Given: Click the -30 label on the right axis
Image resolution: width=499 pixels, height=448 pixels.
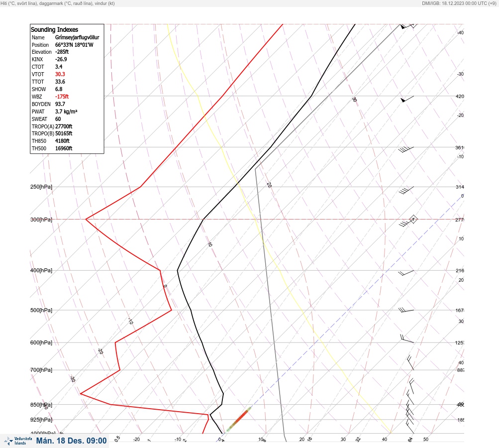Looking at the screenshot, I should tap(460, 74).
